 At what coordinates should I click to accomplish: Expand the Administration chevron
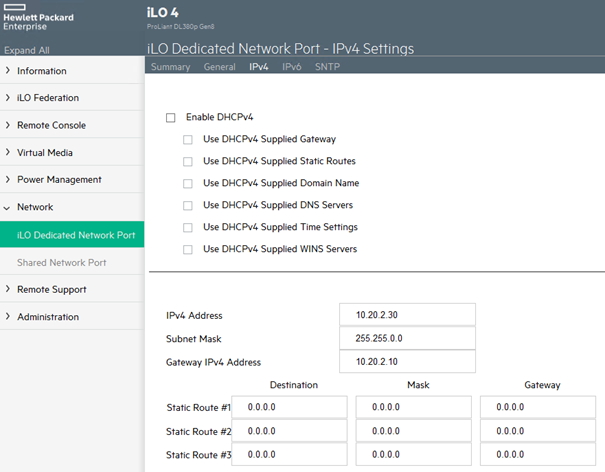[x=7, y=316]
